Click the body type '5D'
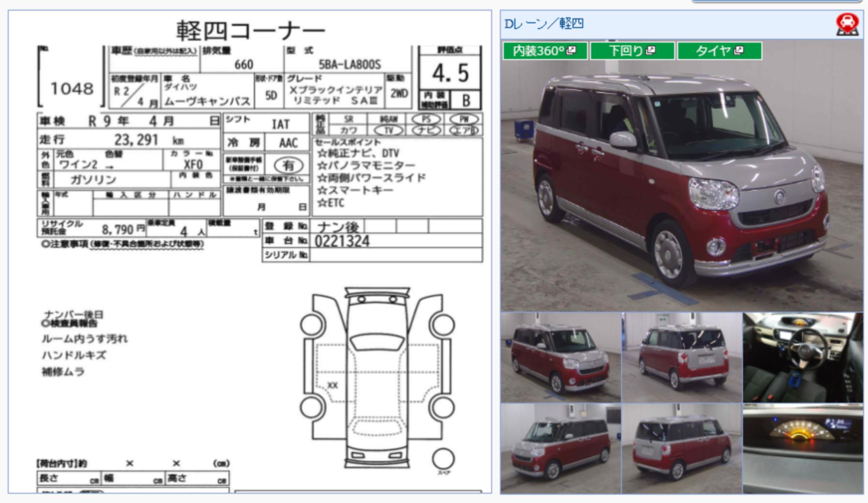This screenshot has width=868, height=503. 271,95
